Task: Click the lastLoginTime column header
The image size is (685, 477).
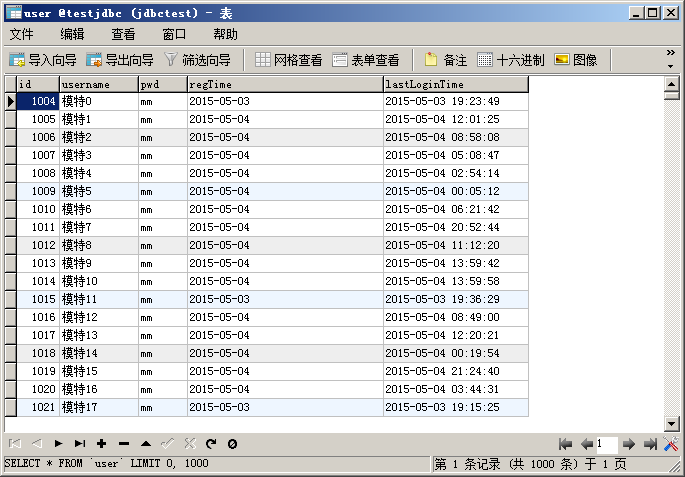Action: coord(456,84)
